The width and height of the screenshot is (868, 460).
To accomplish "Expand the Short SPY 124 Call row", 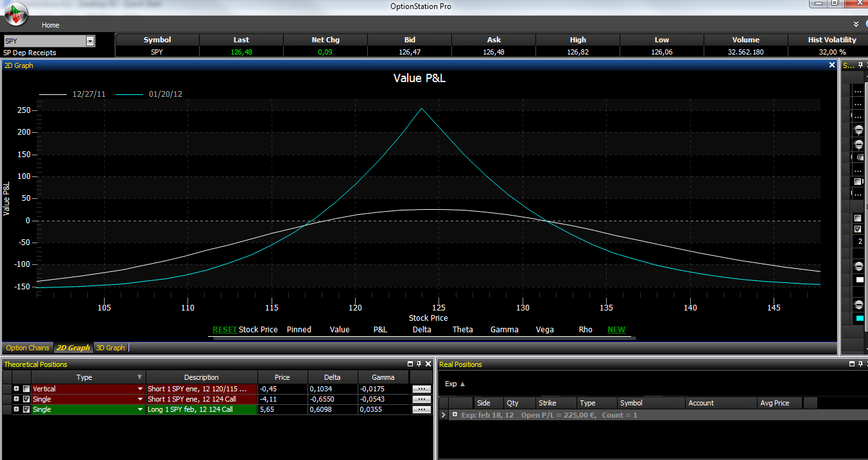I will coord(17,399).
